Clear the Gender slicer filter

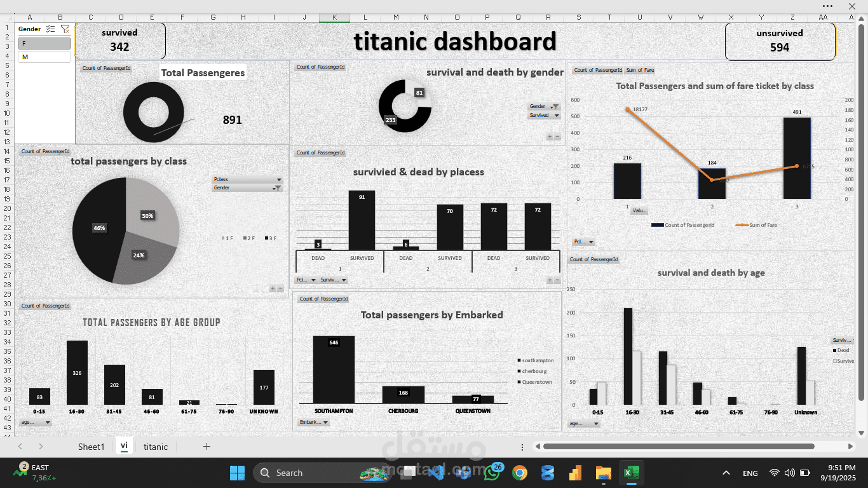pos(65,29)
